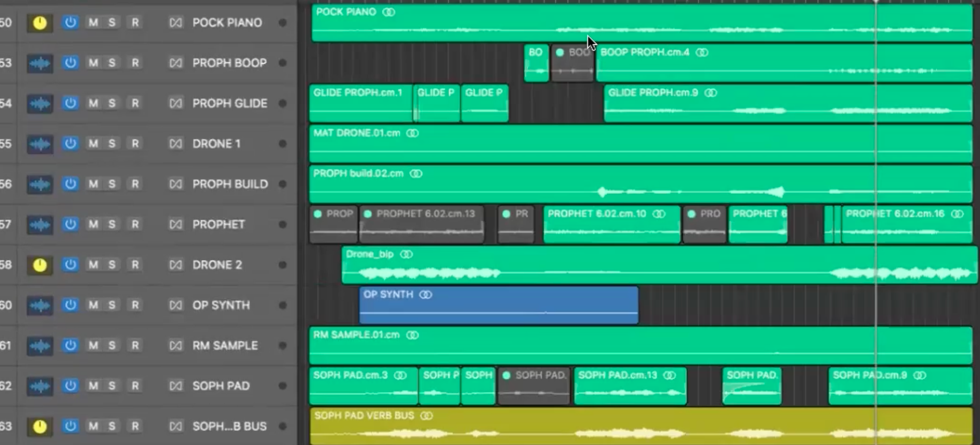Click the RM SAMPLE track name

(225, 345)
